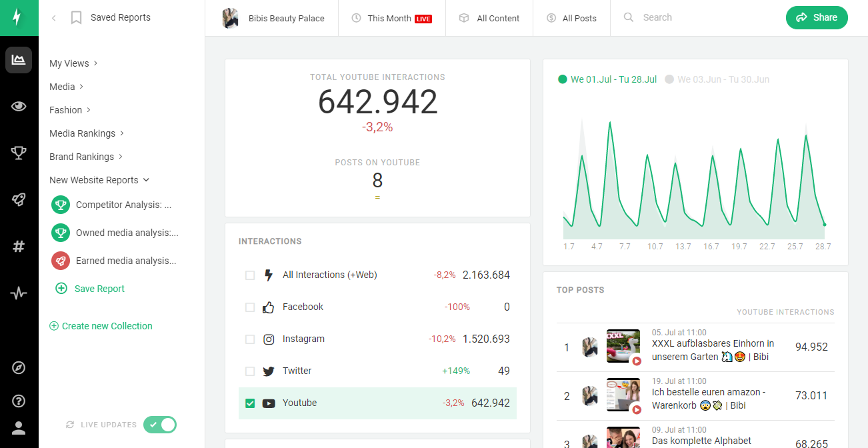
Task: Open the analytics chart icon in sidebar
Action: (x=19, y=60)
